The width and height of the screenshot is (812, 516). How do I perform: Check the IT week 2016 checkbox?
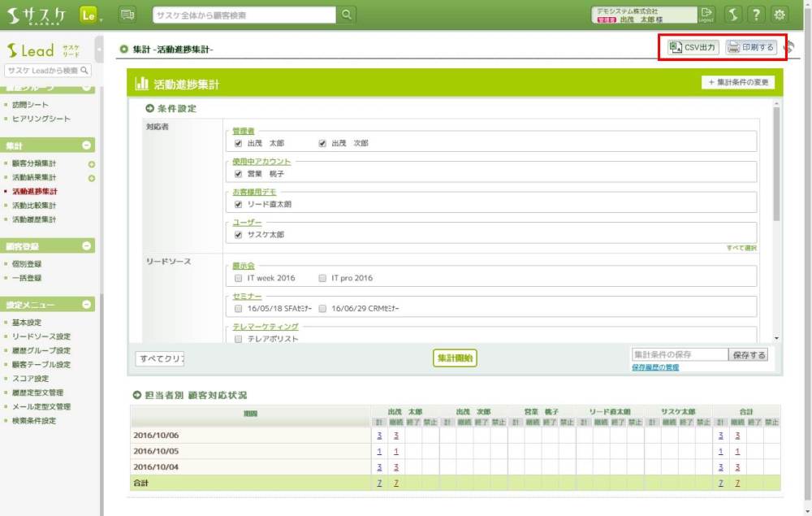click(x=239, y=278)
